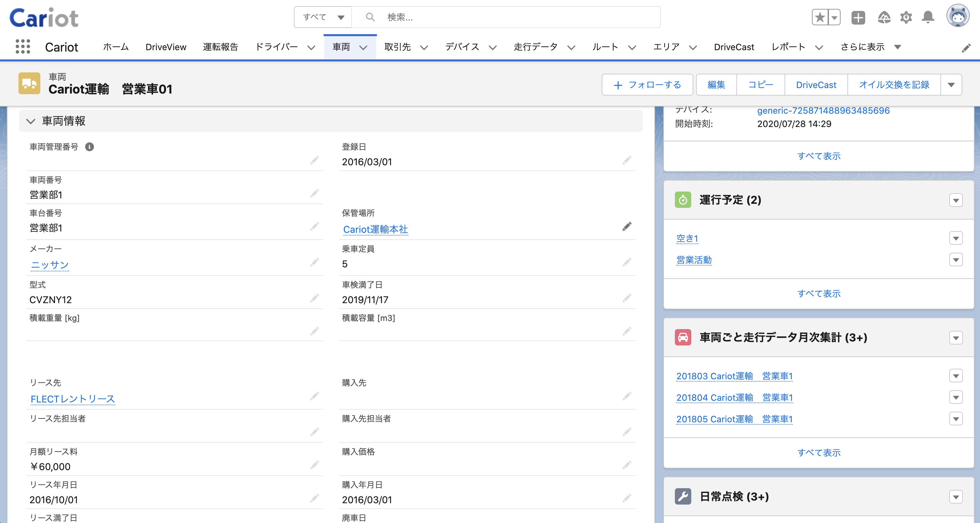Image resolution: width=980 pixels, height=523 pixels.
Task: Open the すべて search scope dropdown
Action: tap(323, 17)
